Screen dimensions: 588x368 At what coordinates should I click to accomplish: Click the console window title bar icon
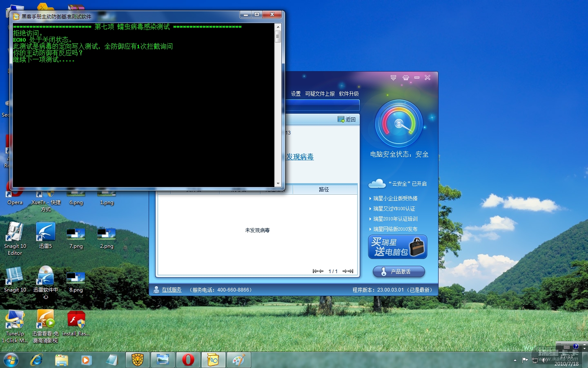coord(16,17)
